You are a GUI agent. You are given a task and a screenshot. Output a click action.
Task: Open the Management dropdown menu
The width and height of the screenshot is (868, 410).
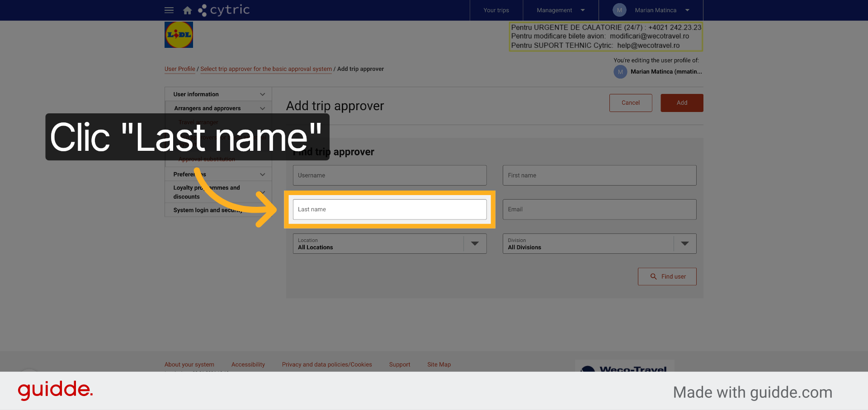[561, 10]
